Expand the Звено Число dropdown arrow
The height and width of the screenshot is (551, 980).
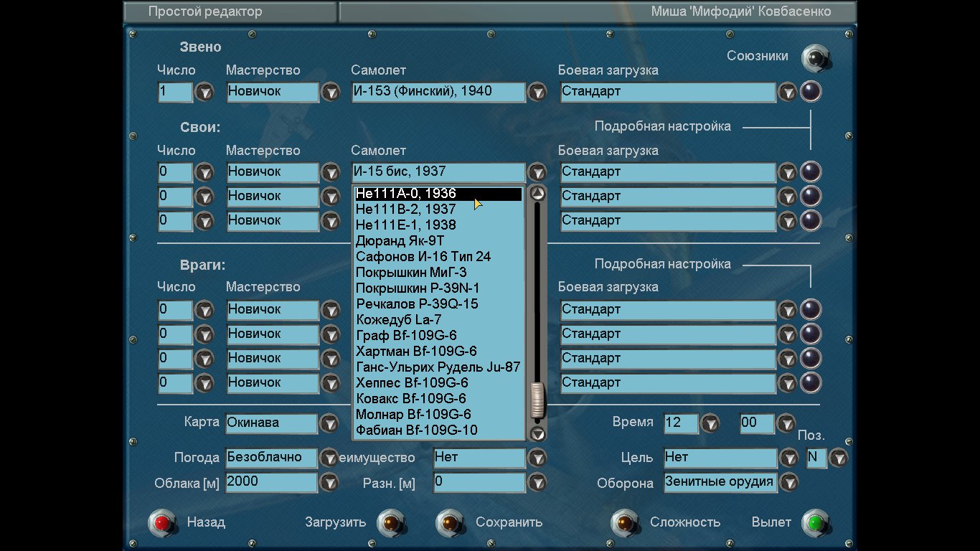[205, 92]
